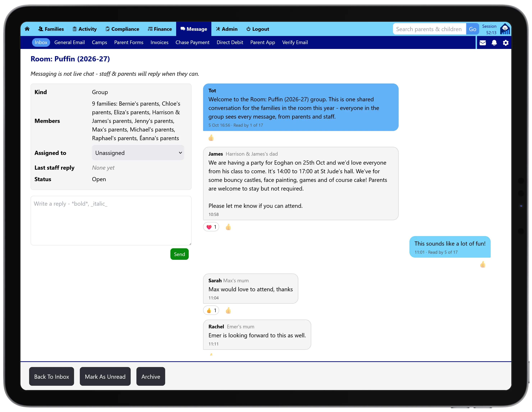Click Mark As Unread
The height and width of the screenshot is (412, 532).
105,376
